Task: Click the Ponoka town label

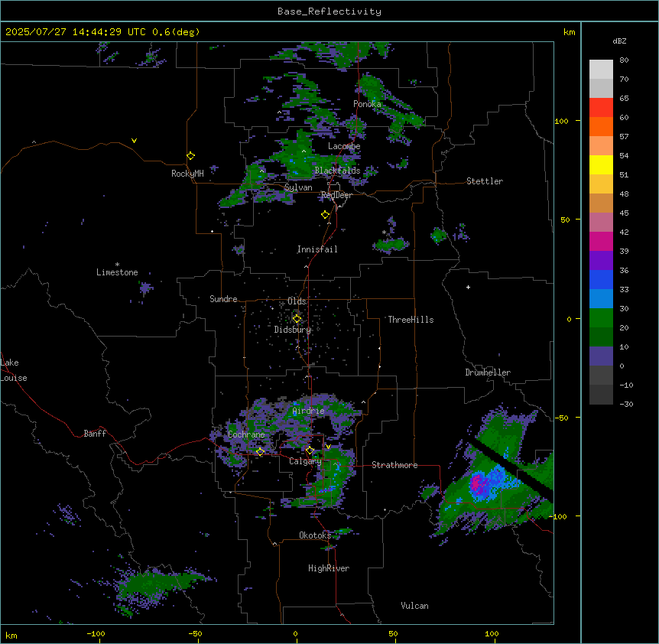Action: click(367, 104)
